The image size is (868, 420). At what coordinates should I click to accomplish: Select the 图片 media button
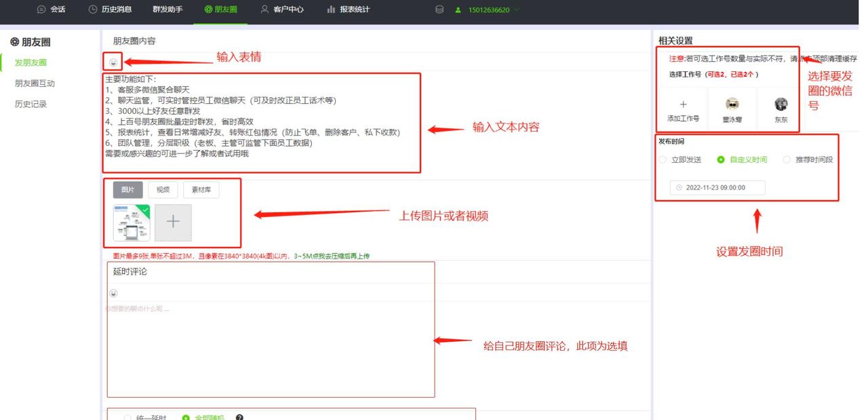[127, 189]
